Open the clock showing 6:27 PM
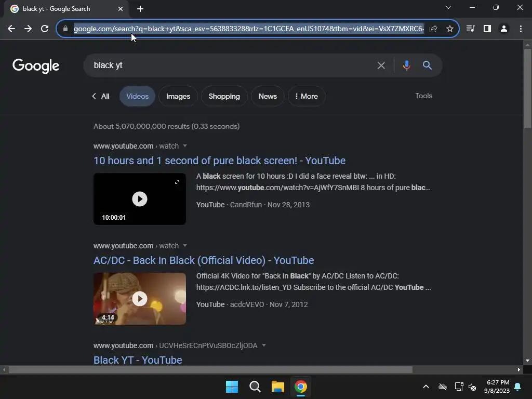532x399 pixels. point(497,387)
